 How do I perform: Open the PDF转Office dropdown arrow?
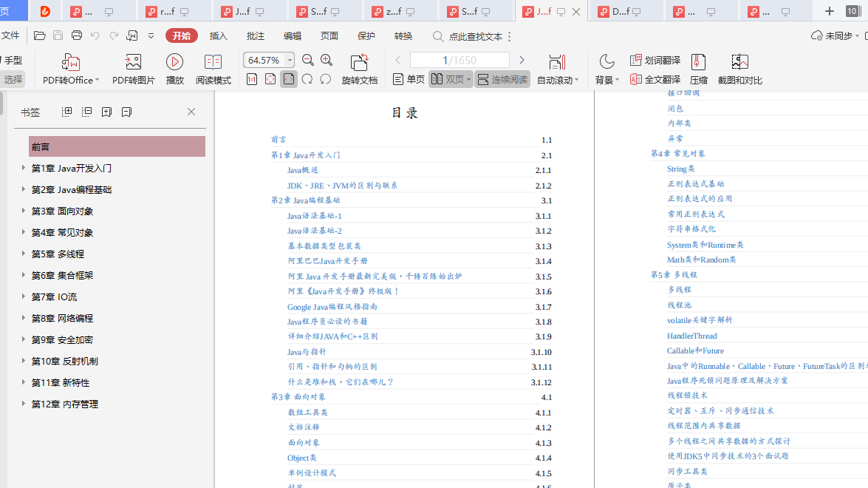(x=97, y=80)
